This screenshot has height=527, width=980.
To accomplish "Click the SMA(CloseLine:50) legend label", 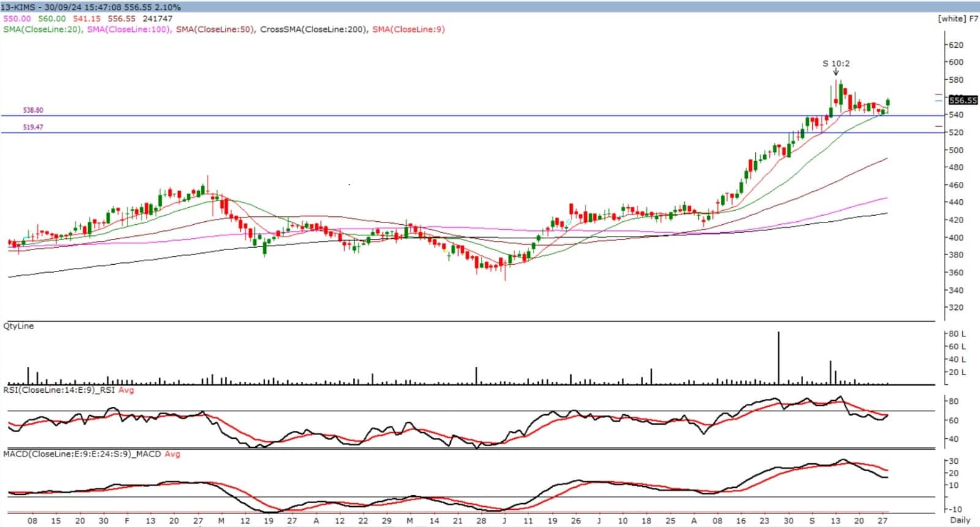I will pyautogui.click(x=215, y=29).
